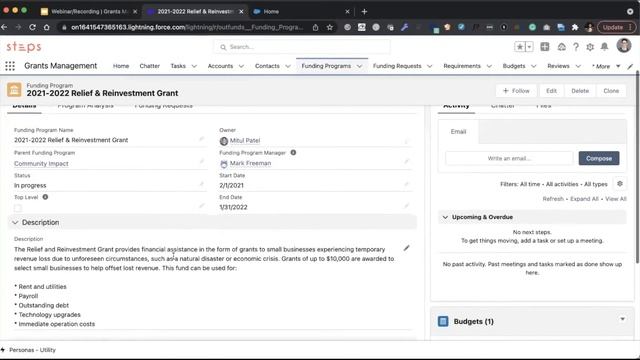Click the Budgets related list icon
The width and height of the screenshot is (640, 360).
pos(443,321)
